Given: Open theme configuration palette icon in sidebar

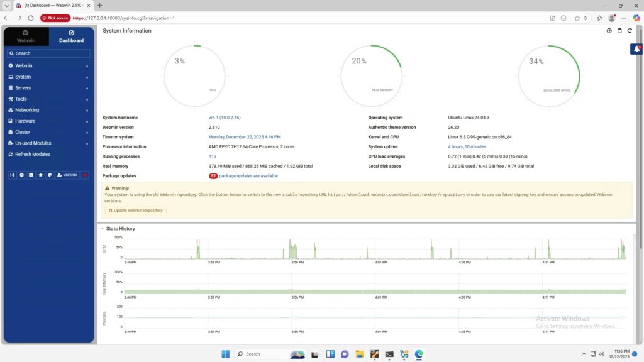Looking at the screenshot, I should point(50,175).
